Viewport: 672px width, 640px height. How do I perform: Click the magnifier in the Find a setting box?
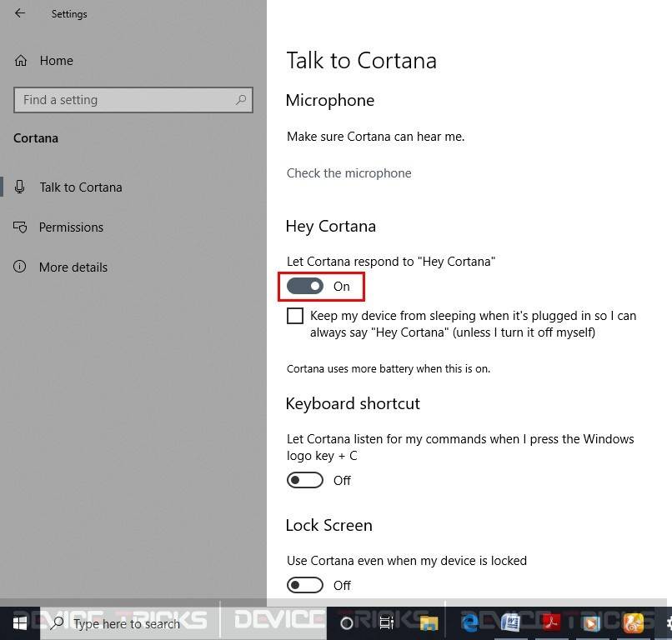pos(241,99)
